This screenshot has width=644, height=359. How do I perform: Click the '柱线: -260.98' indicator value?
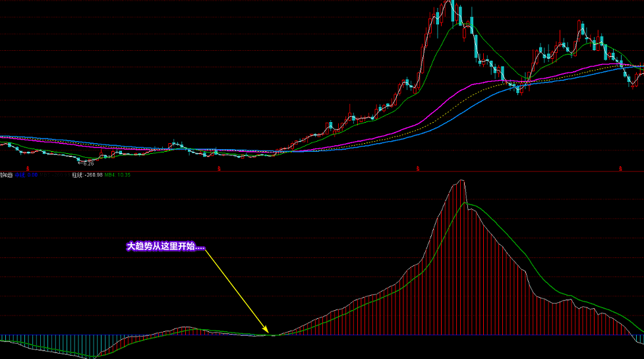[x=87, y=175]
